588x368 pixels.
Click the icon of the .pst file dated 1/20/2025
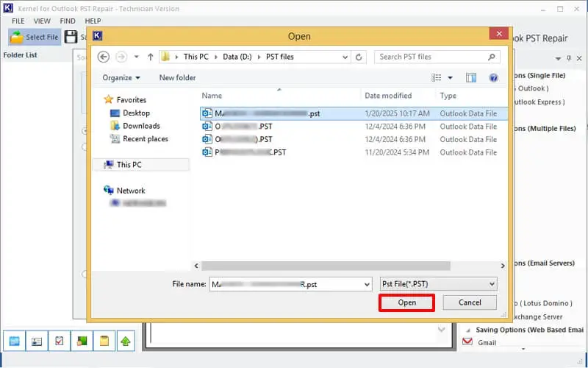pyautogui.click(x=207, y=113)
